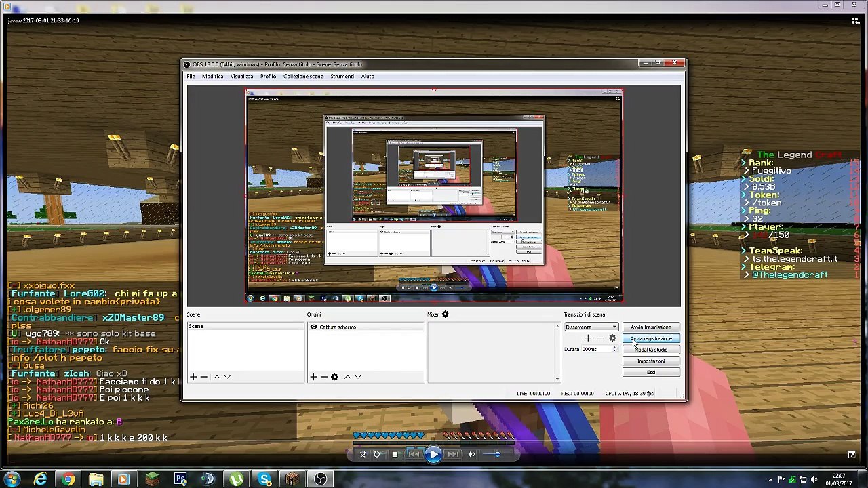868x488 pixels.
Task: Open transition properties gear icon
Action: point(612,338)
